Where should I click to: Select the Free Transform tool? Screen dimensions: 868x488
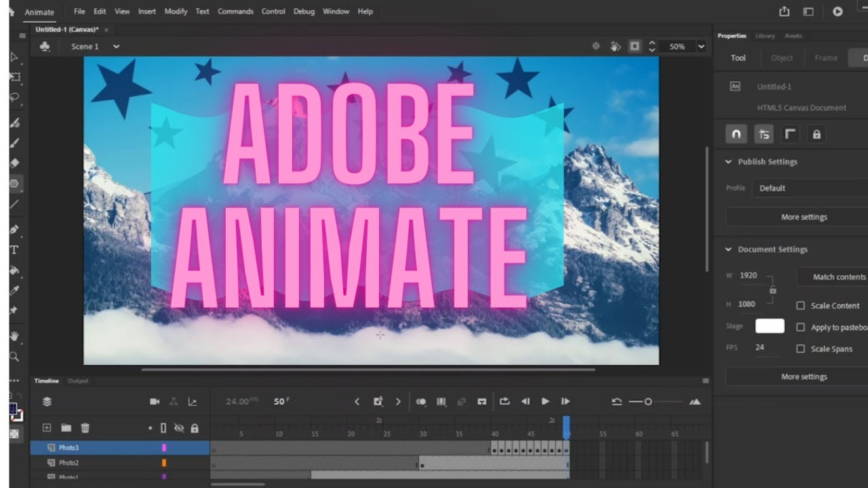point(14,77)
